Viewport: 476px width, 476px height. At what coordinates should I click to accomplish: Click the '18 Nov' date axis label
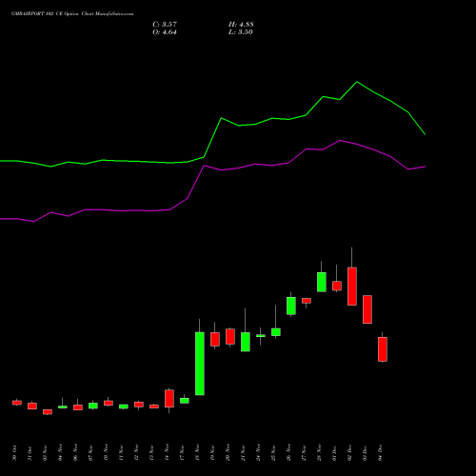click(x=197, y=453)
